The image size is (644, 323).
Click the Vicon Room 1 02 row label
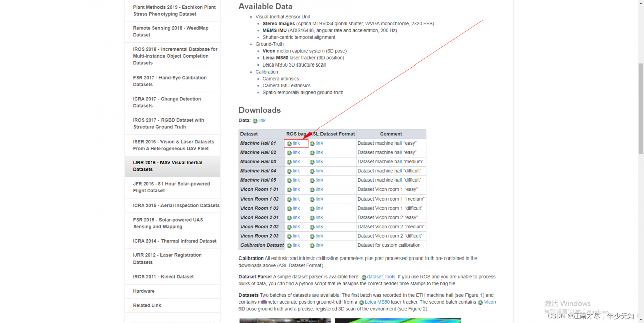pyautogui.click(x=262, y=199)
